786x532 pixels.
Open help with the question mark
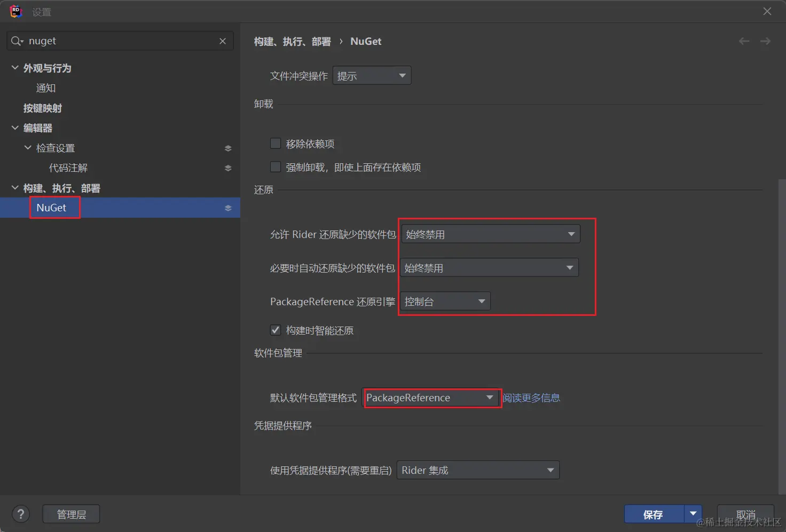click(x=21, y=514)
